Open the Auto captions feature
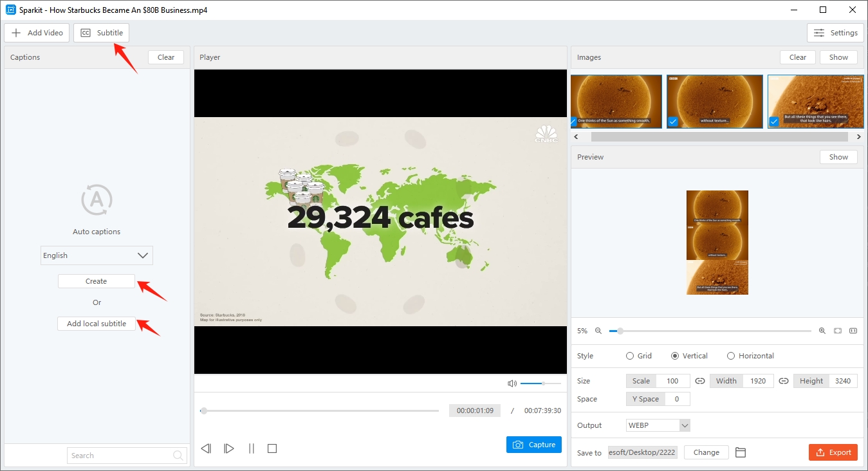The width and height of the screenshot is (868, 471). [97, 199]
